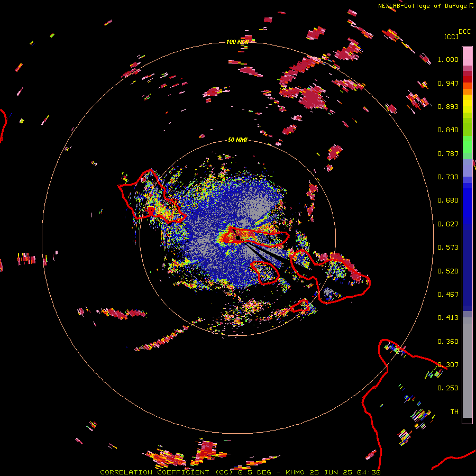This screenshot has width=476, height=476.
Task: Click the 0.573 value on the color scale
Action: pyautogui.click(x=448, y=248)
